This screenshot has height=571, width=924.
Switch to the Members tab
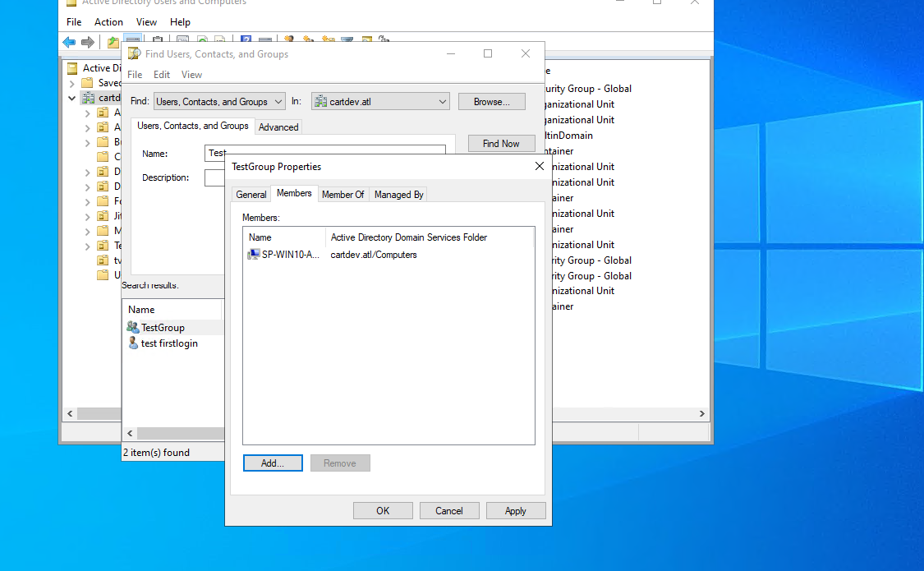[294, 193]
